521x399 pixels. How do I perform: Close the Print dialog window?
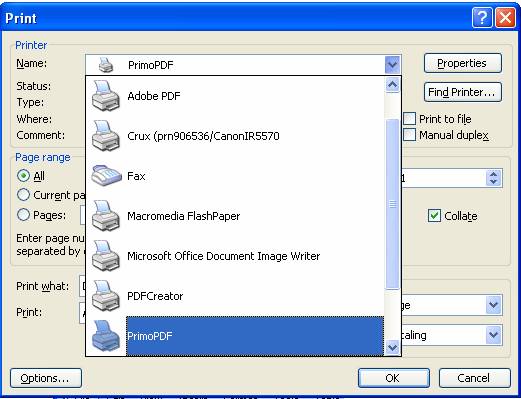click(x=505, y=17)
